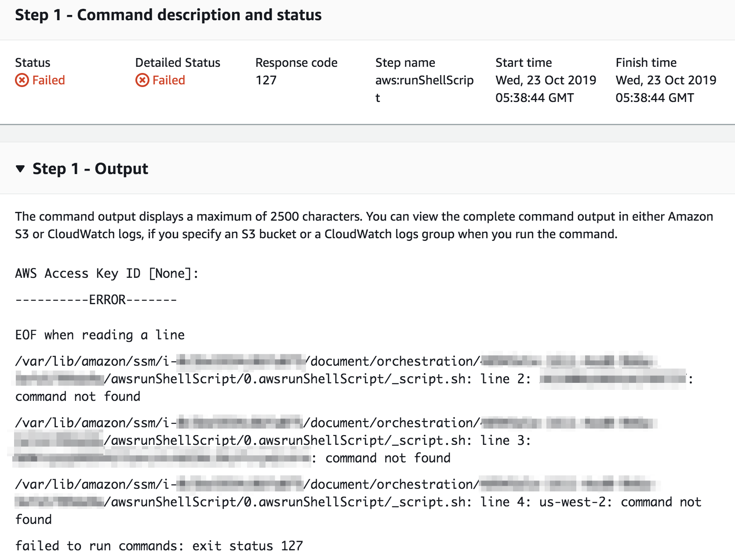Click the Finish time date value
This screenshot has width=735, height=560.
(666, 89)
